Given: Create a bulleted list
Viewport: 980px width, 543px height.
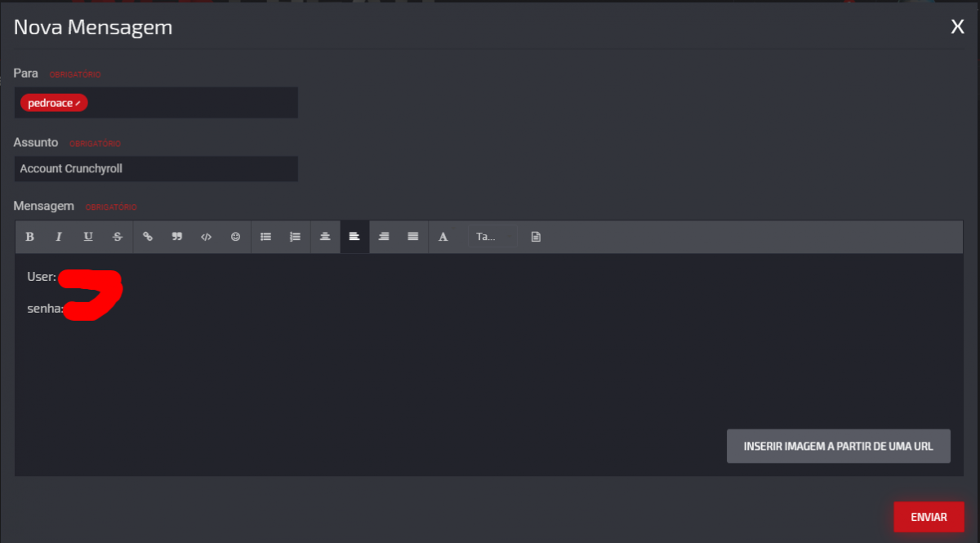Looking at the screenshot, I should (265, 237).
